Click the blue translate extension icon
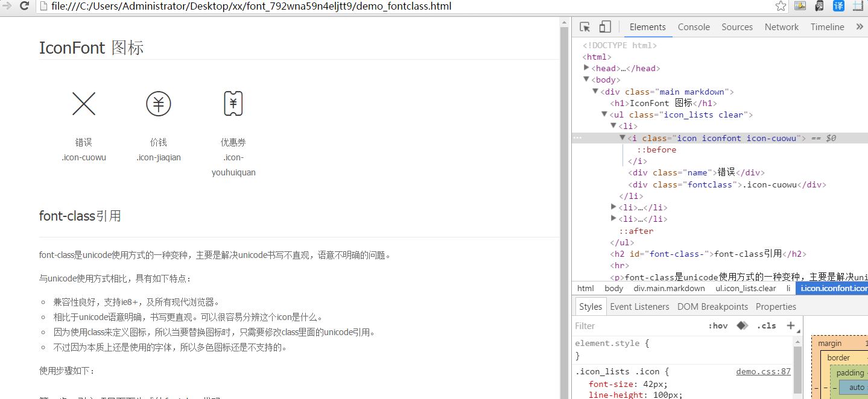The width and height of the screenshot is (868, 399). [x=838, y=7]
